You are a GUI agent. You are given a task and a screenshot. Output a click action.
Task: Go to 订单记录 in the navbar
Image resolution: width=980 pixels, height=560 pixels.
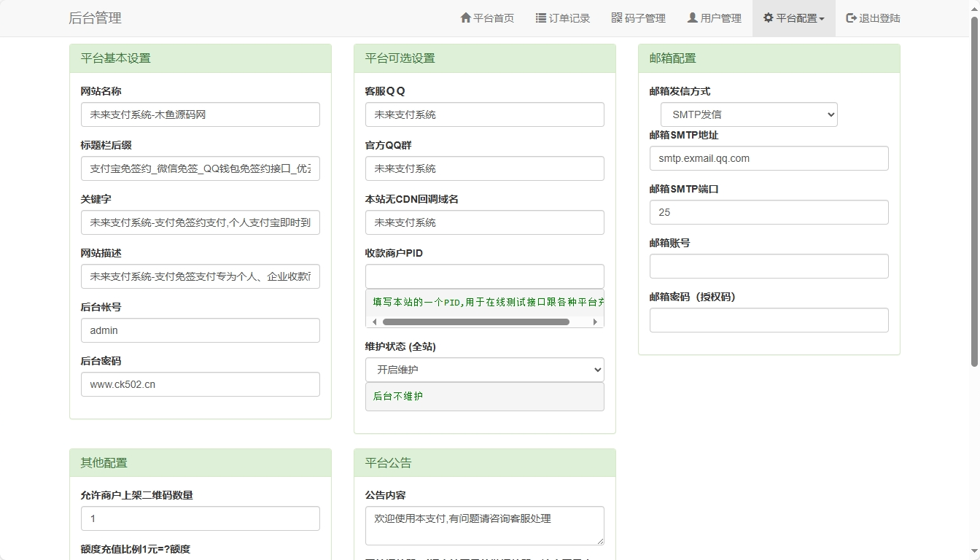[x=563, y=18]
